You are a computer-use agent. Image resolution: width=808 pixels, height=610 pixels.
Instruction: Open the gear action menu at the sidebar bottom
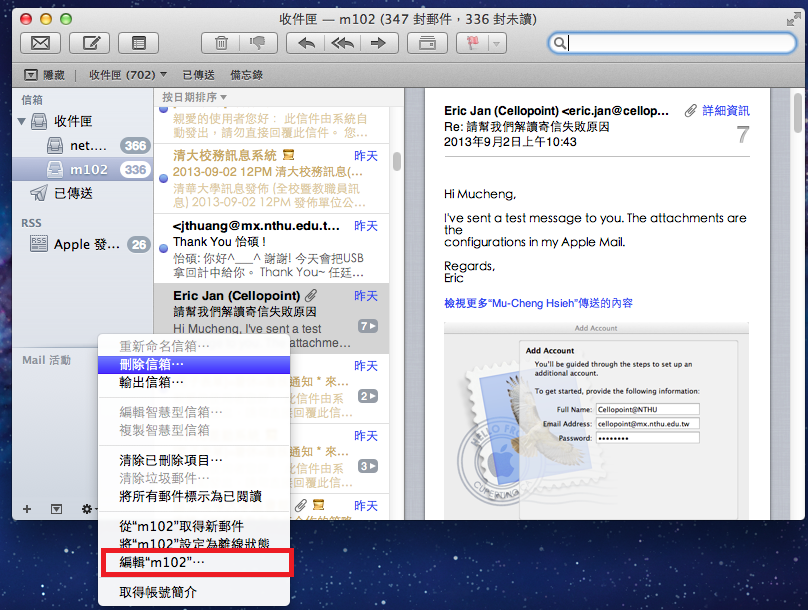pyautogui.click(x=88, y=509)
